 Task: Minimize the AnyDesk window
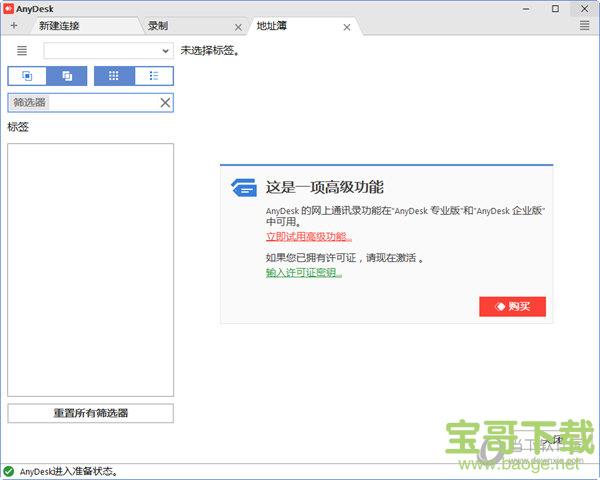tap(527, 9)
